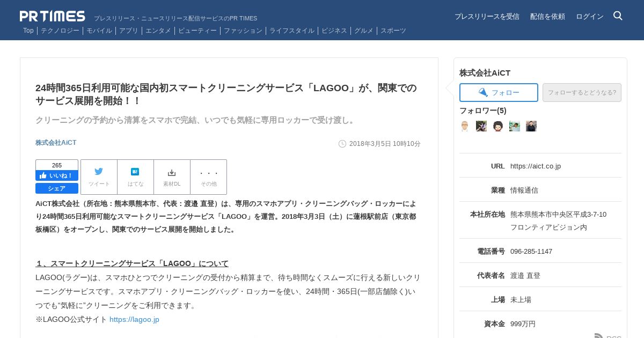Click the address 熊本県熊本市中央区平成3-7-10

coord(558,214)
